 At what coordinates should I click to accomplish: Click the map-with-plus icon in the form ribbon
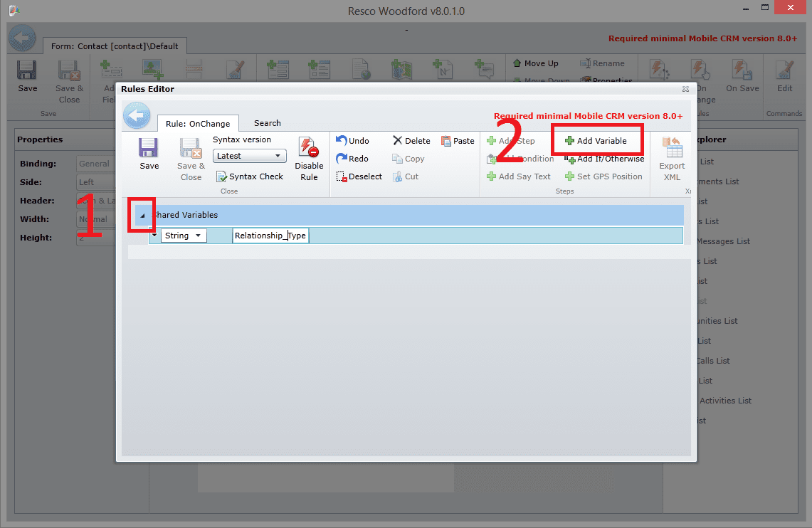(402, 70)
